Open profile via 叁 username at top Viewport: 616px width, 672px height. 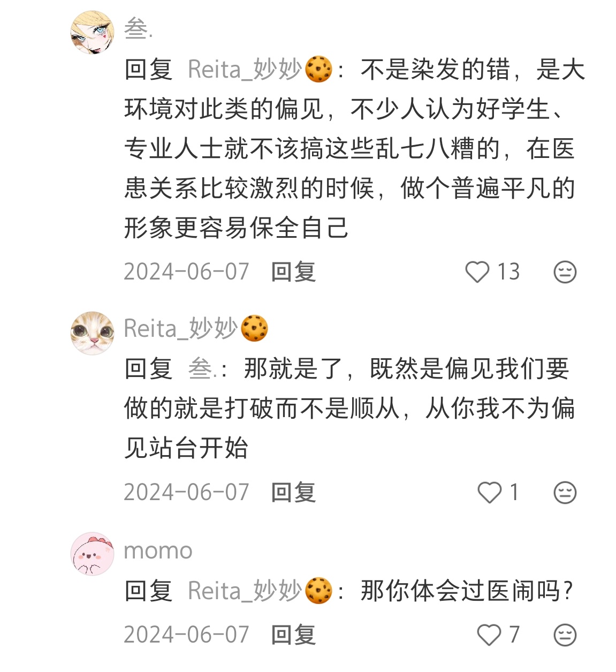(x=139, y=28)
